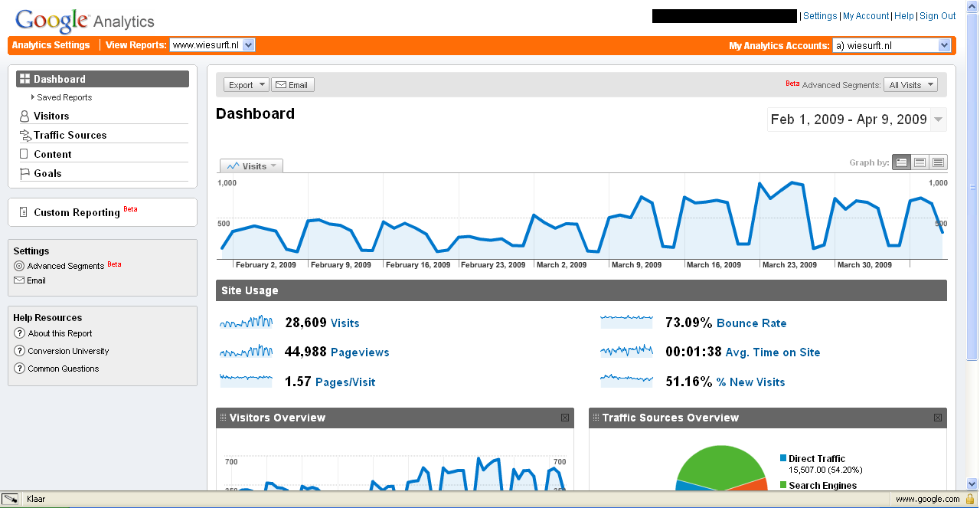Open the date range picker

pyautogui.click(x=857, y=120)
